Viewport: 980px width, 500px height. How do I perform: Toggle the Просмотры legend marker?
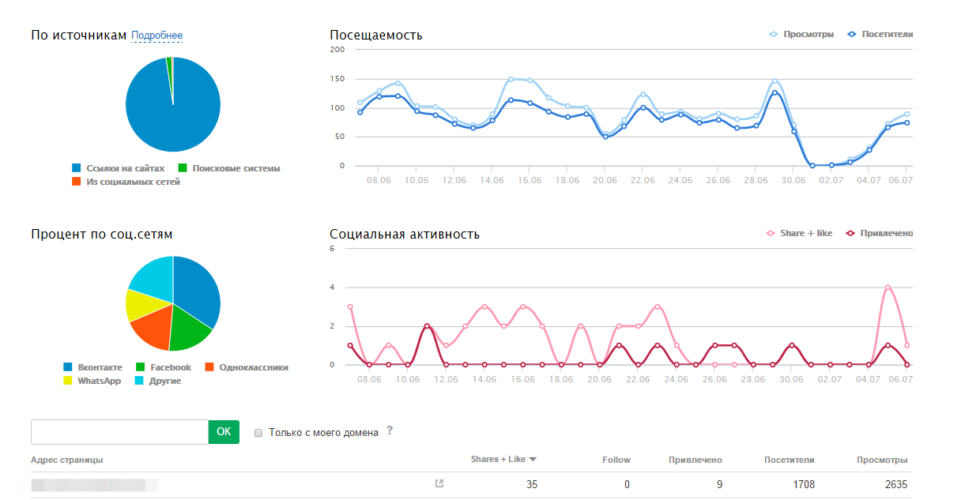[774, 34]
